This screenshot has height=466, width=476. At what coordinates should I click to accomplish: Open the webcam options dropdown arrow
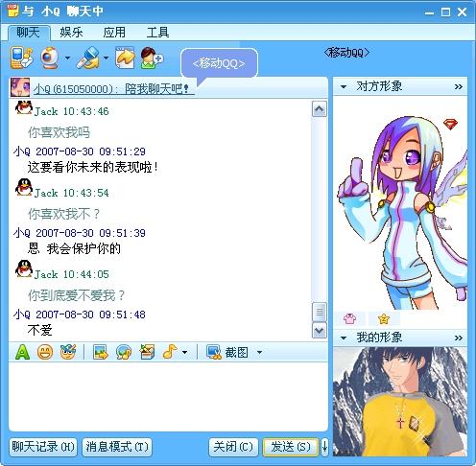(67, 58)
